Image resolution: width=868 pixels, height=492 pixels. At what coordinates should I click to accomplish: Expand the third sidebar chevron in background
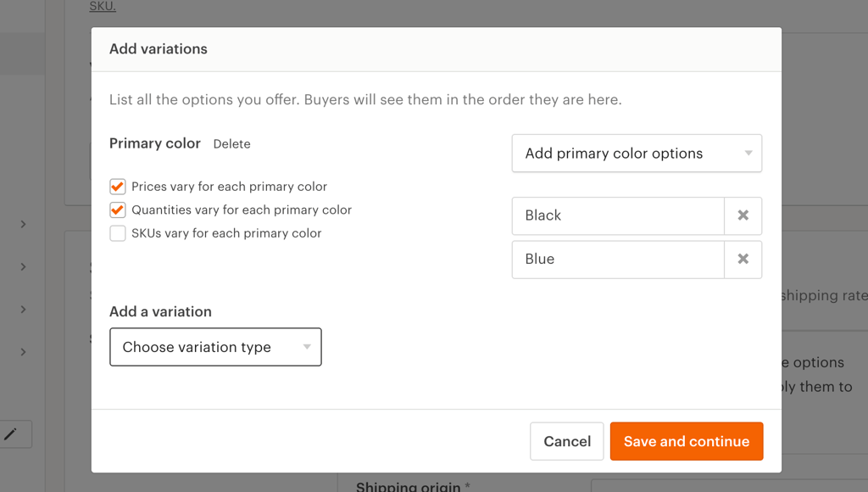click(23, 310)
